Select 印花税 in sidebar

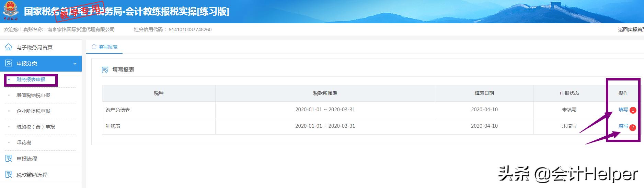click(x=24, y=142)
